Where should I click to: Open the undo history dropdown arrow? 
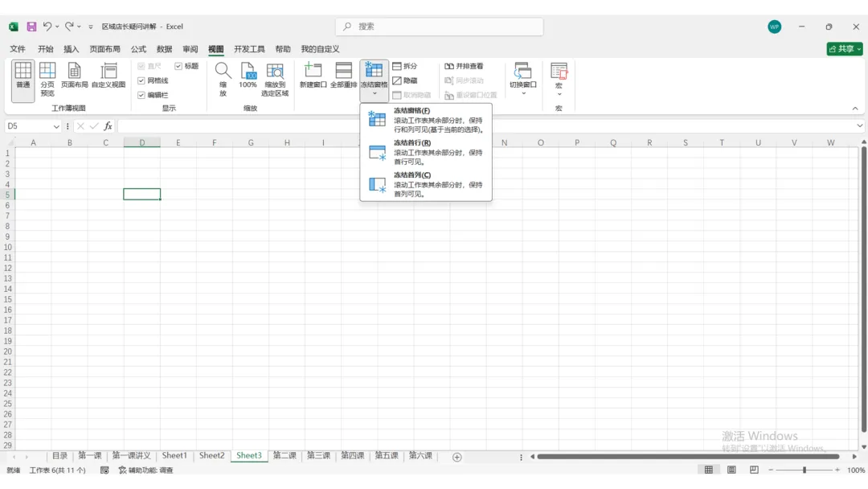click(57, 27)
